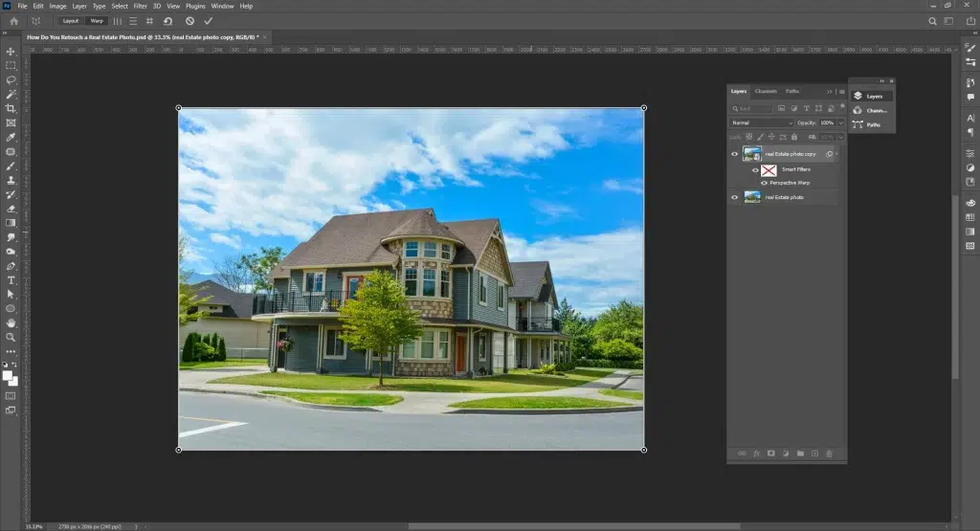Toggle Perspective Warp filter visibility eye

pos(764,183)
